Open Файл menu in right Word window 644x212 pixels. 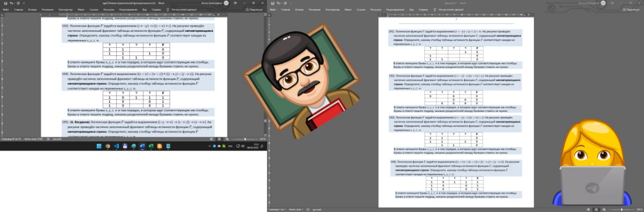click(x=273, y=10)
